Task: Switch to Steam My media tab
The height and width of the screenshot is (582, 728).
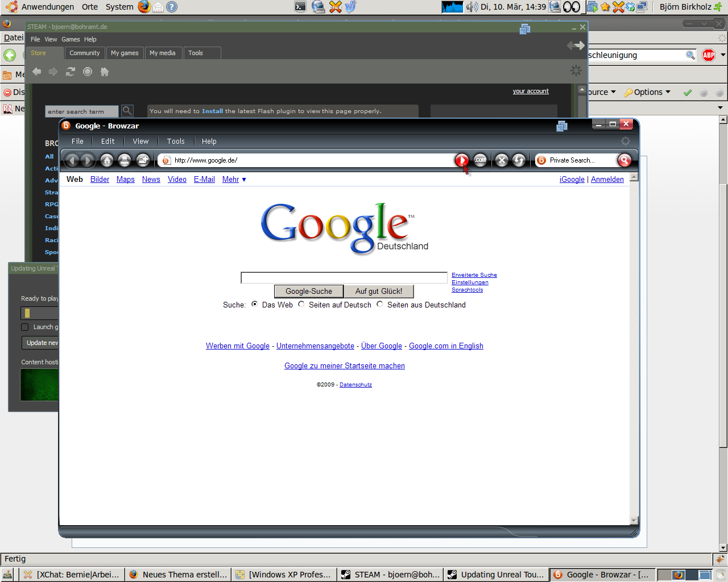Action: point(163,53)
